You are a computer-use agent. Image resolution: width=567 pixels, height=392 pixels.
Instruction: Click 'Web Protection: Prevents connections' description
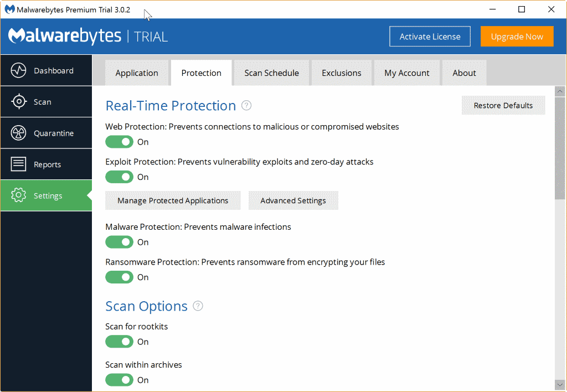[252, 127]
